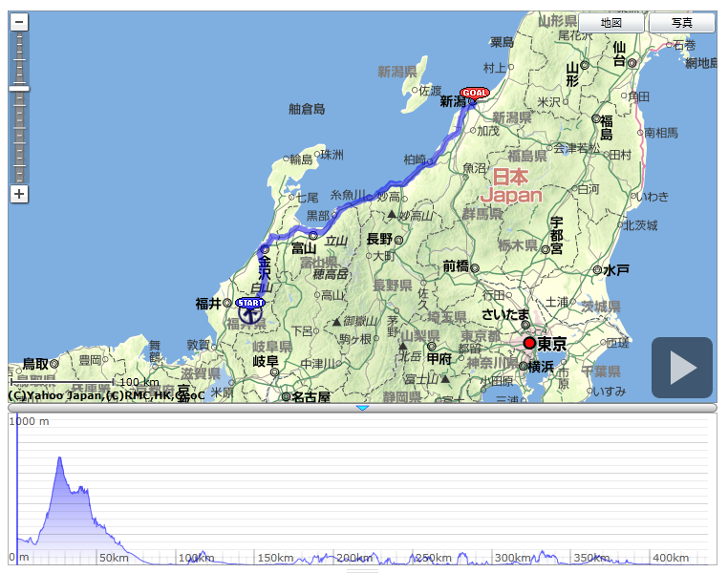Click the zoom slider handle
Image resolution: width=728 pixels, height=573 pixels.
pos(19,88)
